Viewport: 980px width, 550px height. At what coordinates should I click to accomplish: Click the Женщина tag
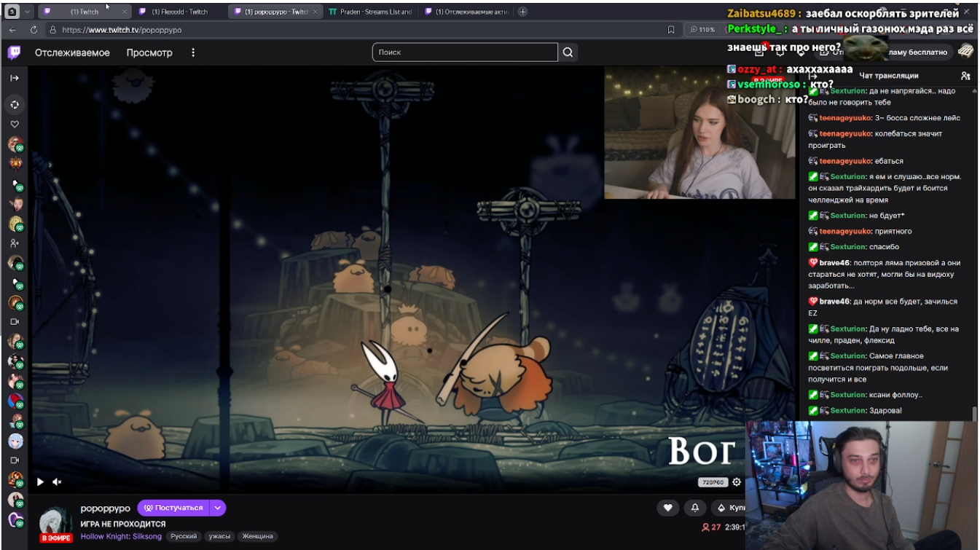click(x=258, y=536)
